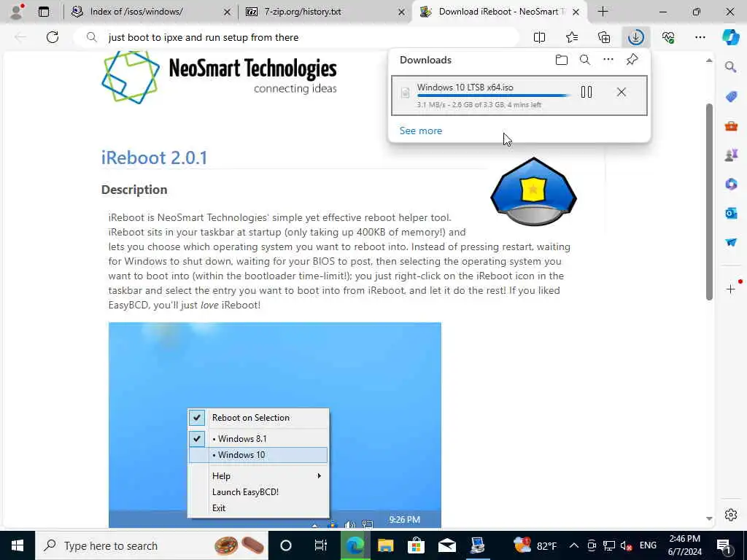
Task: Open the sidebar Tools briefcase icon
Action: click(x=731, y=126)
